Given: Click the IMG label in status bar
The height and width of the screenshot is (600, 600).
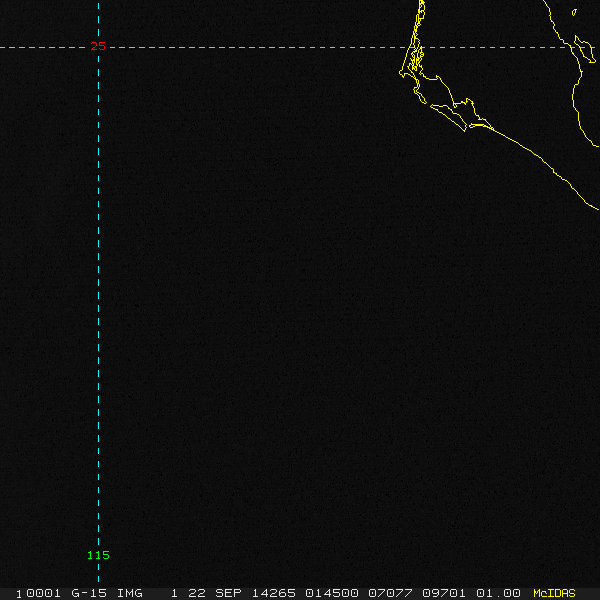Looking at the screenshot, I should point(130,593).
